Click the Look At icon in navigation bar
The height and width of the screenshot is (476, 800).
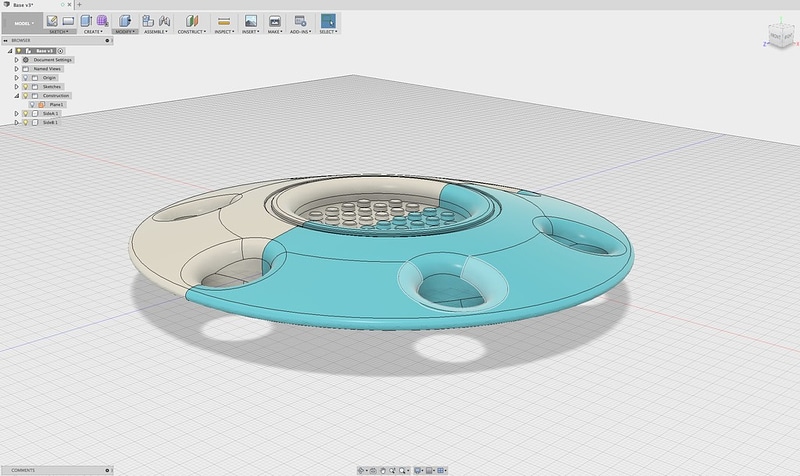pos(373,470)
